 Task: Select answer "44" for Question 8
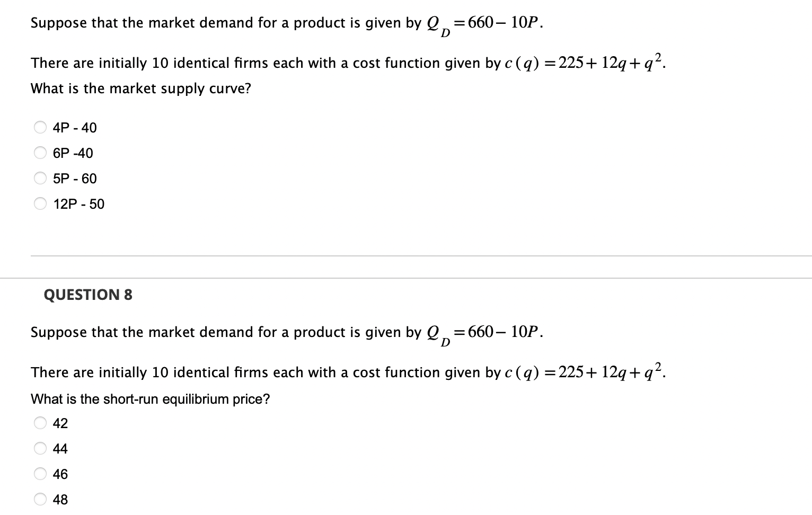(x=40, y=448)
